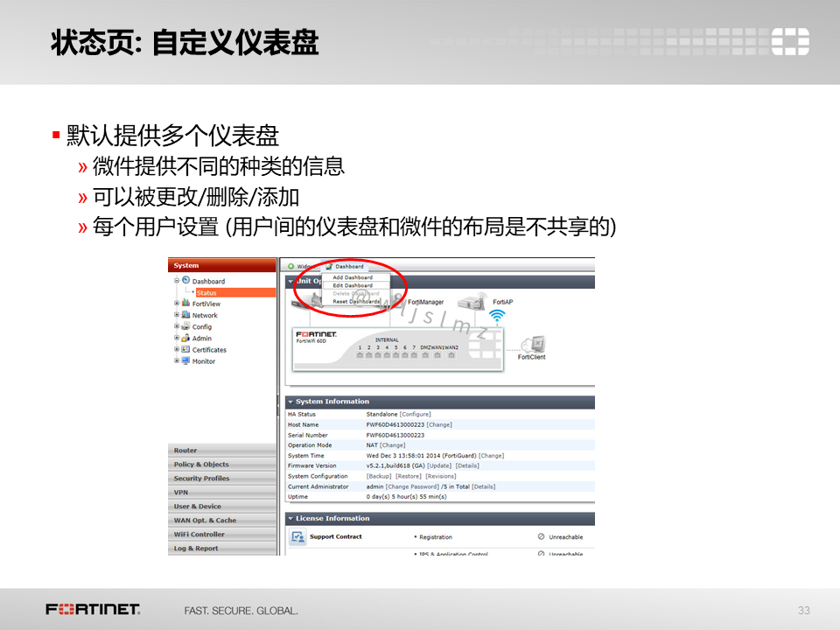This screenshot has height=630, width=840.
Task: Collapse the System Information widget
Action: coord(290,402)
